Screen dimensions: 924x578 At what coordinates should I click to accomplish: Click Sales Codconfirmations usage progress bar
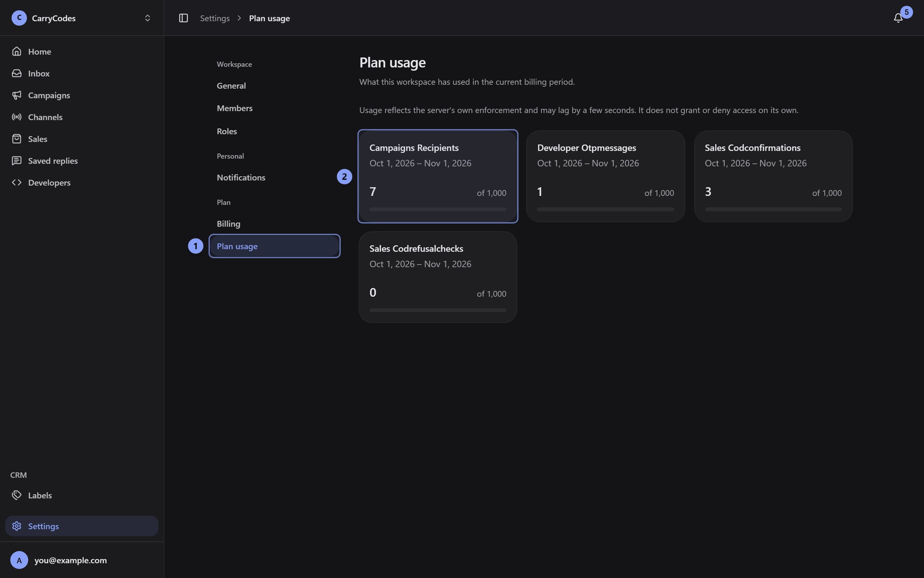[773, 209]
